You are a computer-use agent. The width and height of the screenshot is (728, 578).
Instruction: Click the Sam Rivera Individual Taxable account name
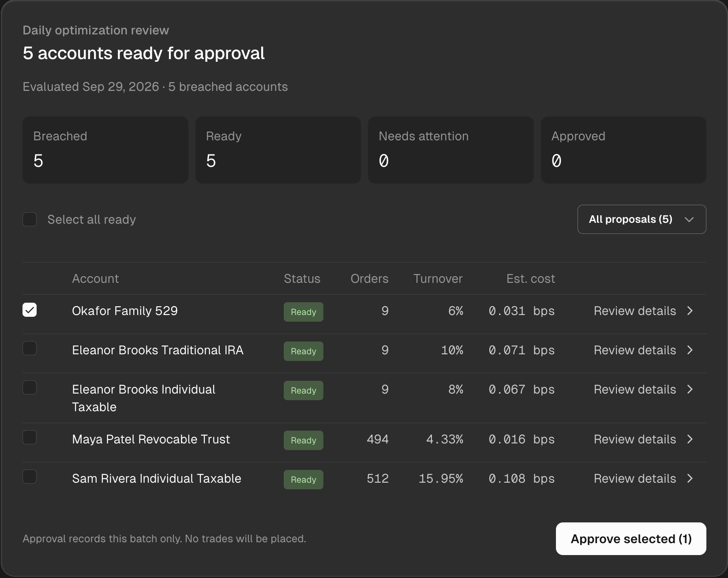point(157,479)
